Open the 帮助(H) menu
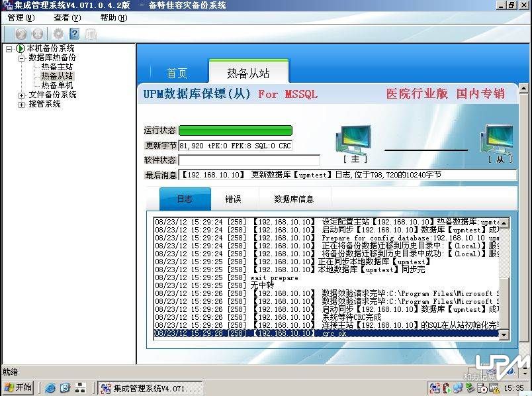This screenshot has height=396, width=532. coord(114,18)
